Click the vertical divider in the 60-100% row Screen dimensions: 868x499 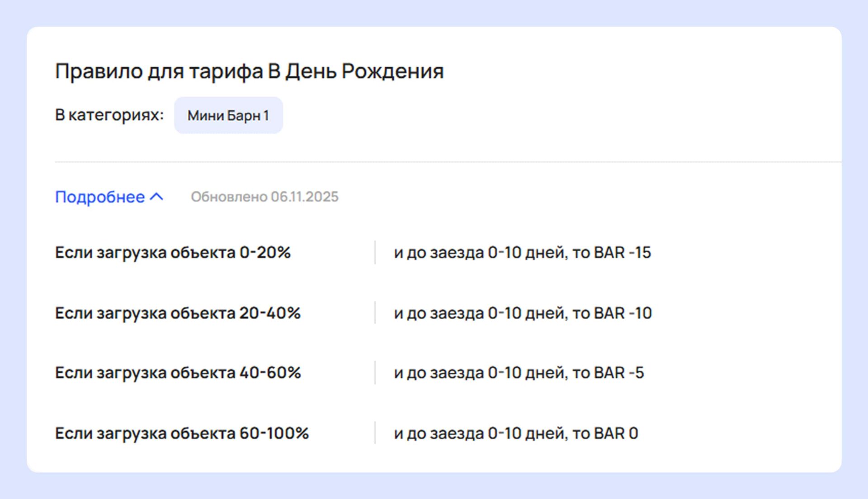(x=375, y=433)
